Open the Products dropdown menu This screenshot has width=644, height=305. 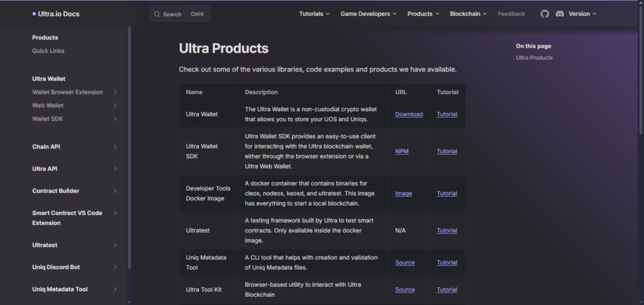click(x=423, y=14)
